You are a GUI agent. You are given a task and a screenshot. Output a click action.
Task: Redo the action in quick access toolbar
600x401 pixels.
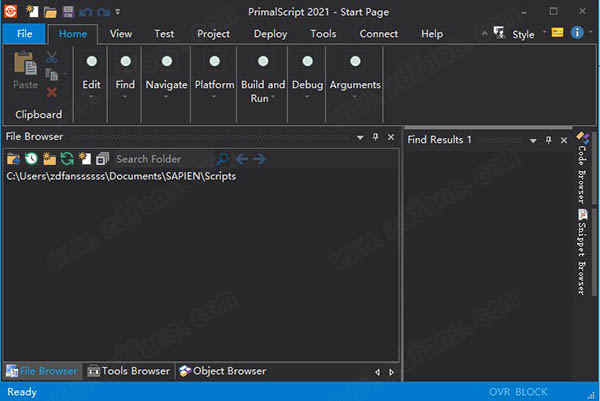(x=103, y=12)
